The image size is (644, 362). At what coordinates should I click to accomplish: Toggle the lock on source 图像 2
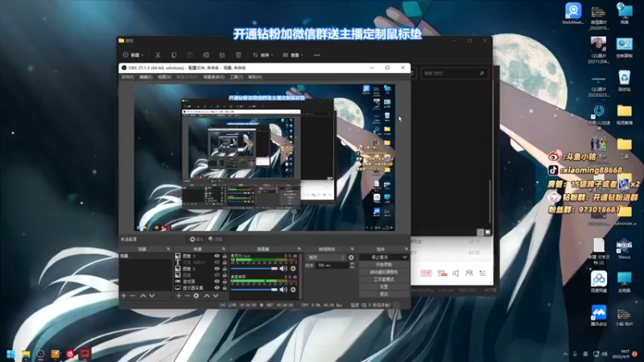(x=225, y=269)
